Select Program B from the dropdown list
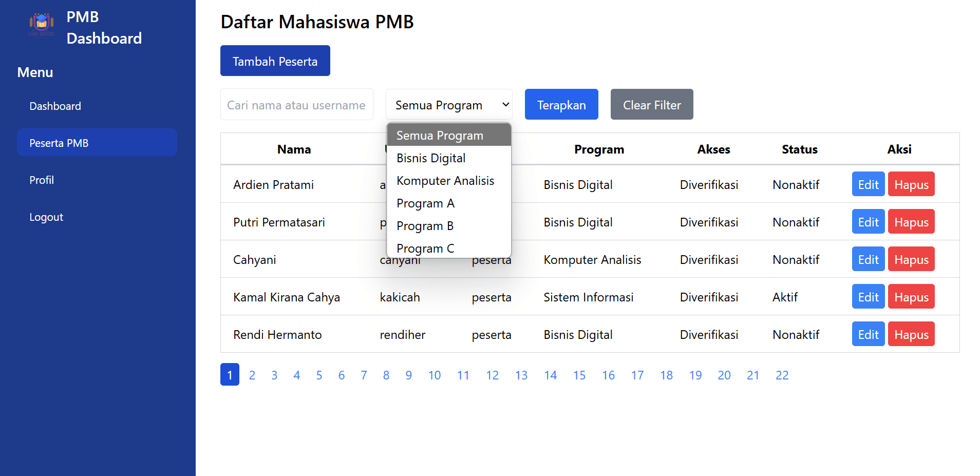This screenshot has height=476, width=980. click(425, 225)
